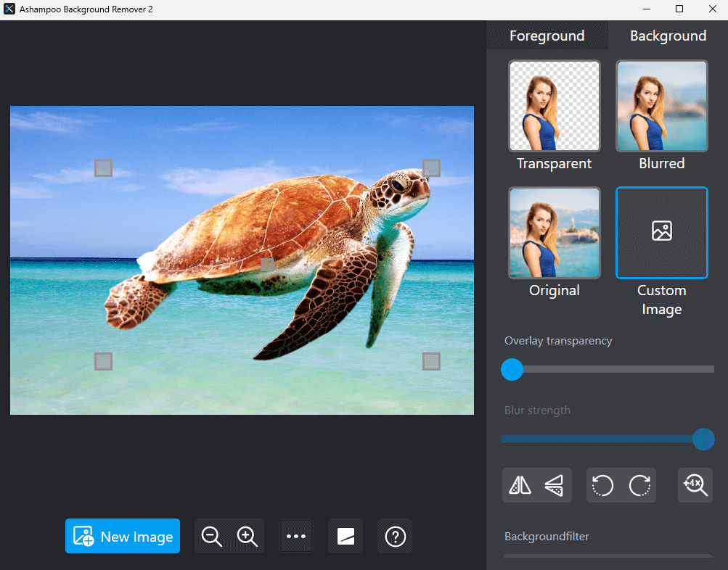Select the Blurred background option
Image resolution: width=728 pixels, height=570 pixels.
661,105
